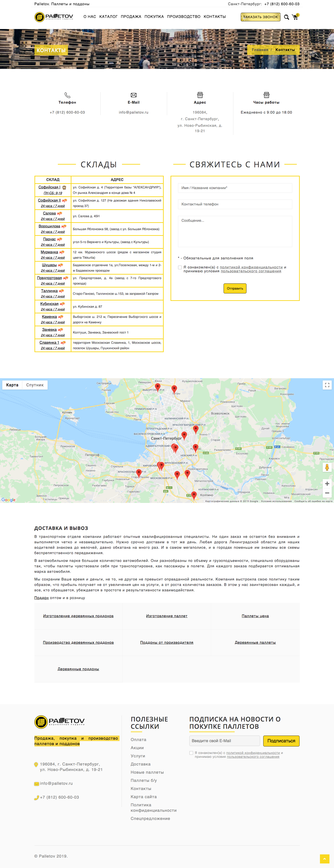Go to Главная in the breadcrumb
This screenshot has height=868, width=334.
pos(260,49)
